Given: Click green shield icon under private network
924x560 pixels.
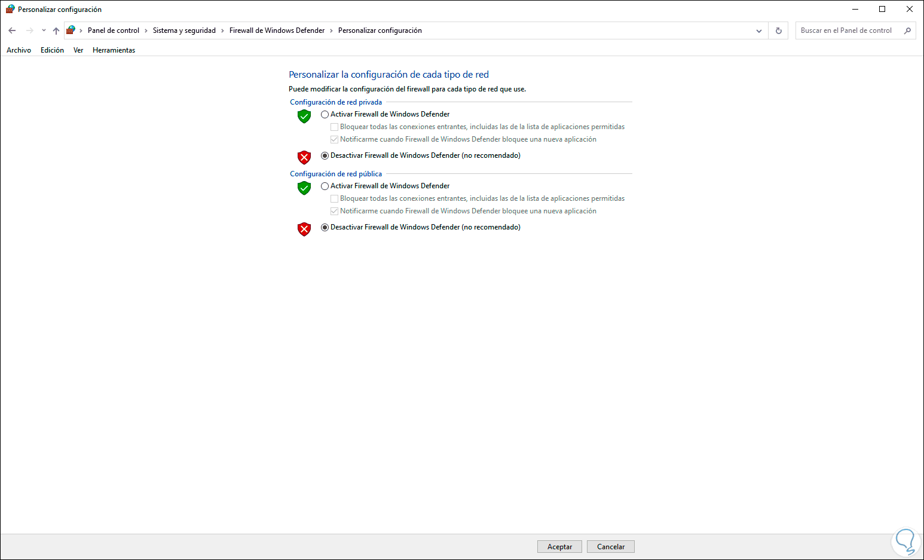Looking at the screenshot, I should (x=304, y=117).
